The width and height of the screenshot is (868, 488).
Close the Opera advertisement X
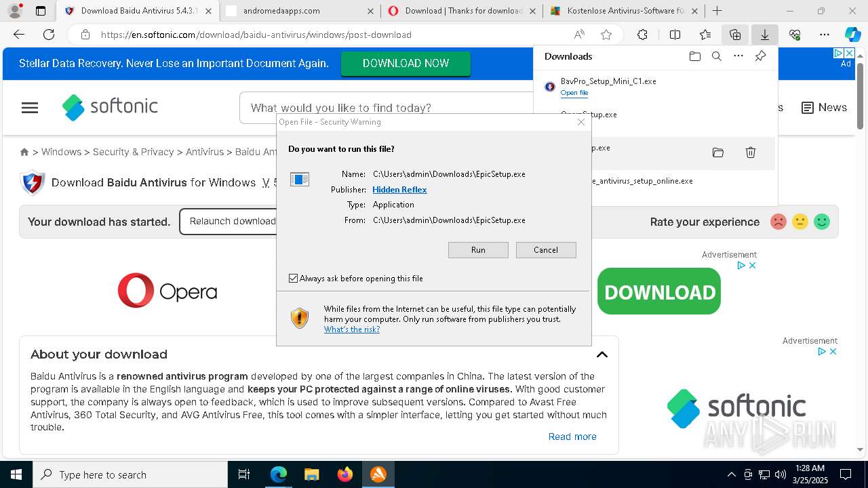tap(752, 266)
